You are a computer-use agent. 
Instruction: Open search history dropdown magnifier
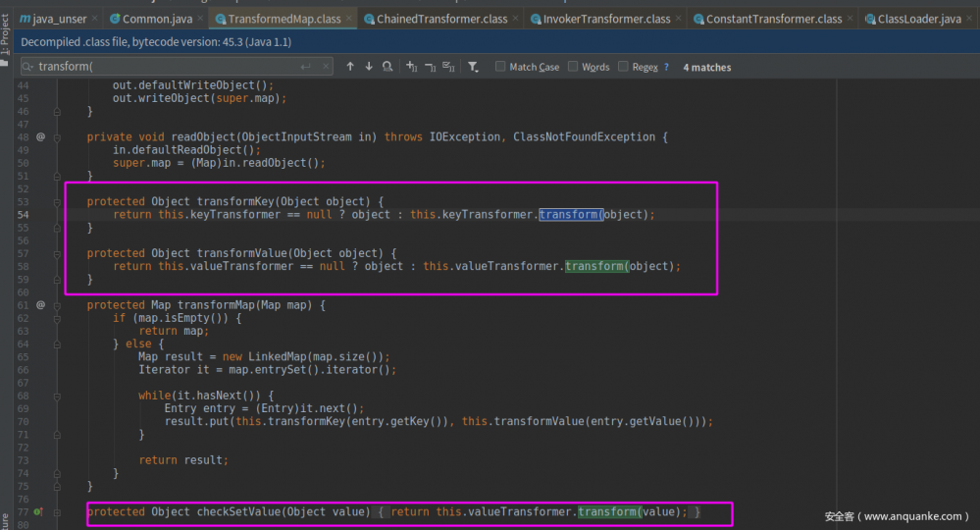click(x=28, y=67)
